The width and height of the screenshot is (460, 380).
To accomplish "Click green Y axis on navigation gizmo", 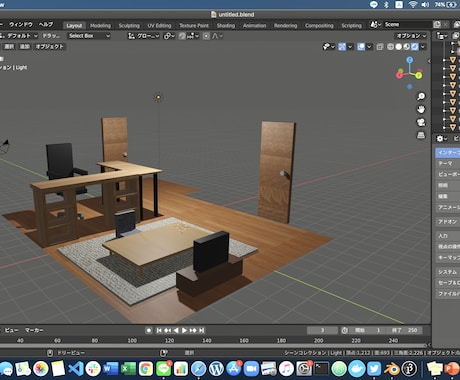I will coord(419,75).
